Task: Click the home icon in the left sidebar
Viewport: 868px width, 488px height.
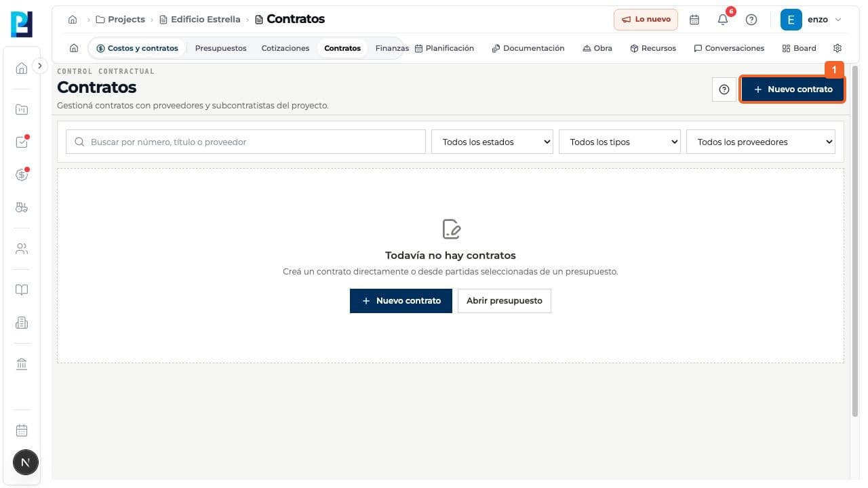Action: tap(22, 68)
